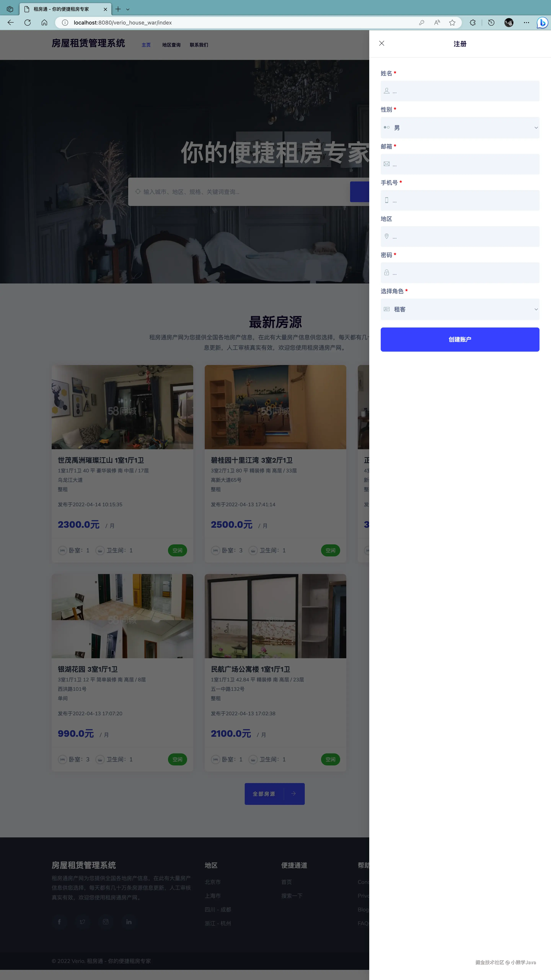Open the Bing sidebar icon

(542, 22)
